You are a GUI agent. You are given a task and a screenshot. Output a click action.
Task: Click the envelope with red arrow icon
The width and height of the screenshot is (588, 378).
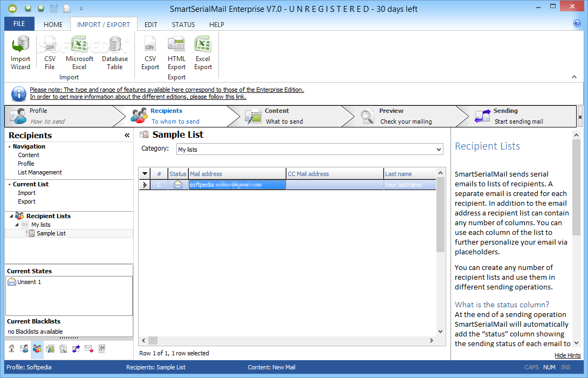(89, 349)
